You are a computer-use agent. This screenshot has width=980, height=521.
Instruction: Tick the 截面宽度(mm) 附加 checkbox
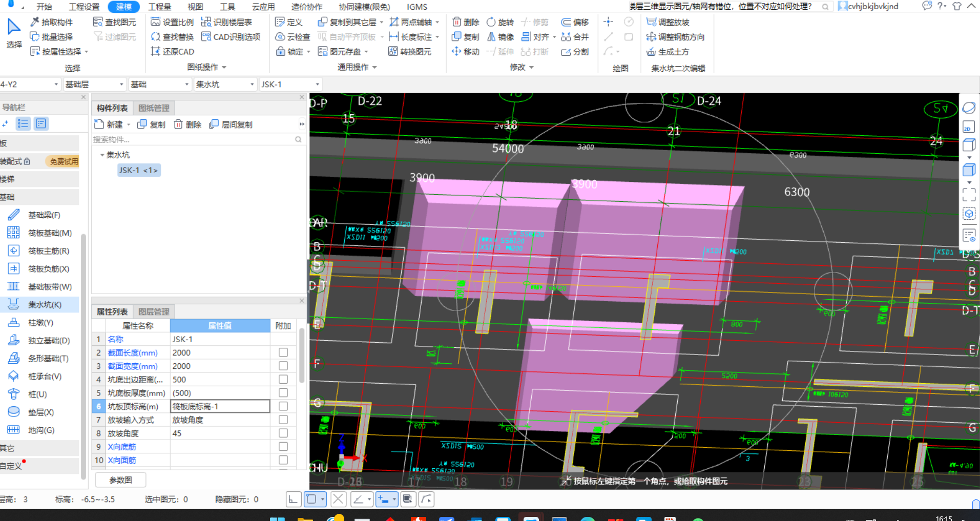(x=283, y=366)
